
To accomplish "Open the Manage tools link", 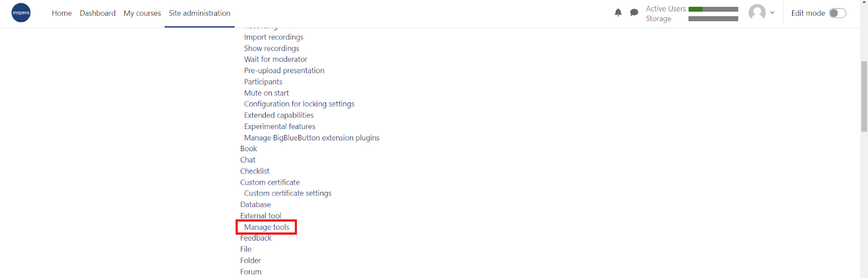I will pos(266,227).
